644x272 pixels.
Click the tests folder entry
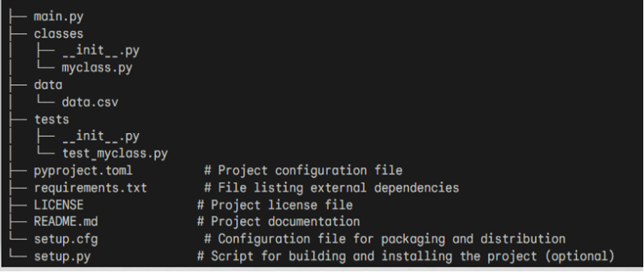(x=51, y=119)
